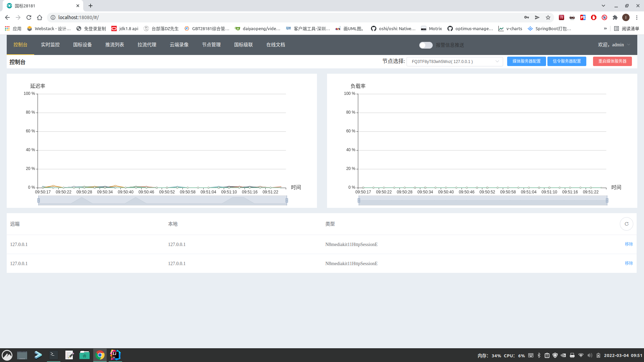Image resolution: width=644 pixels, height=362 pixels.
Task: Open the Motrix bookmark
Action: tap(431, 29)
